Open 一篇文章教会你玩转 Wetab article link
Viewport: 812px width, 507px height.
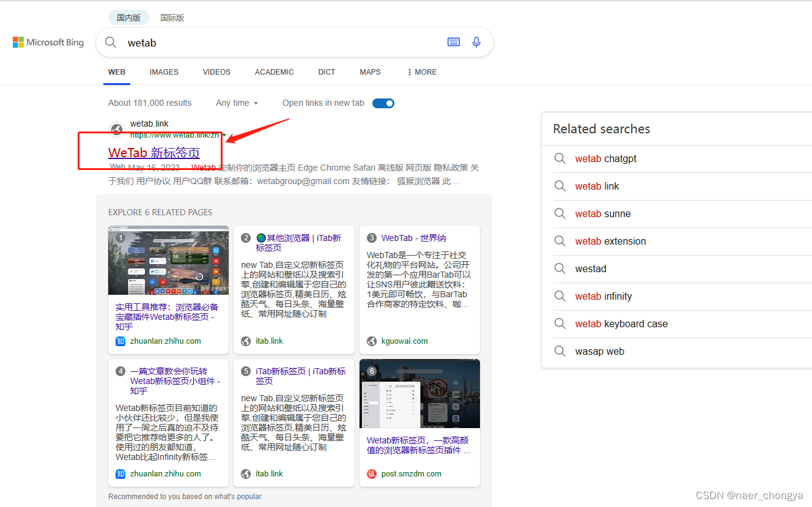coord(175,380)
